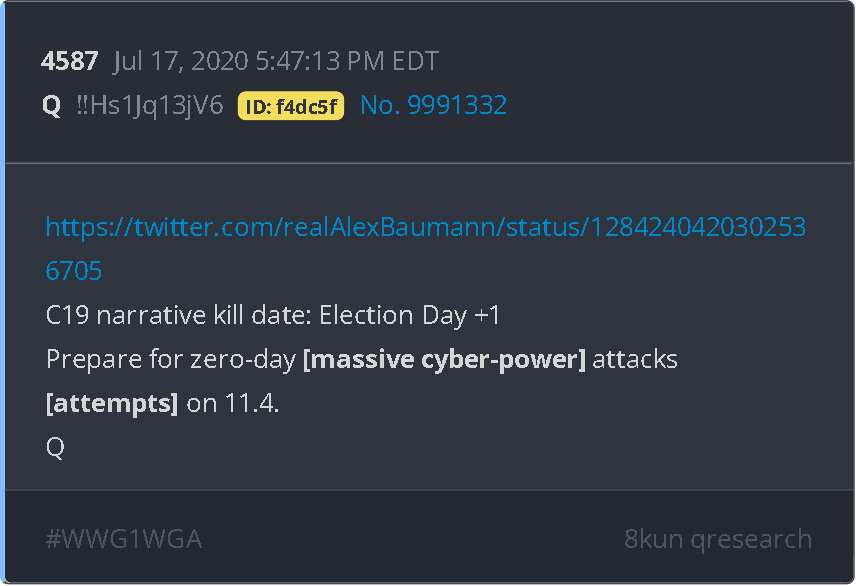Open the No. 9991332 post link
Viewport: 856px width, 586px height.
(433, 105)
